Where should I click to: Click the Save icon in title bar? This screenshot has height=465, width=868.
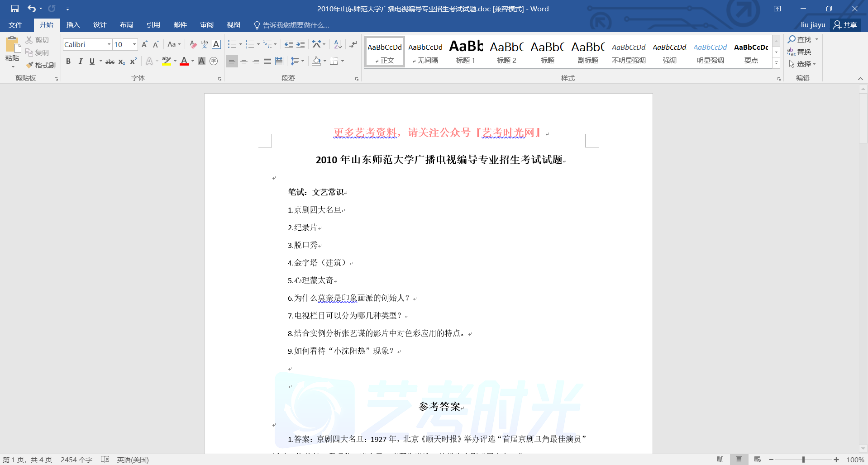tap(15, 9)
